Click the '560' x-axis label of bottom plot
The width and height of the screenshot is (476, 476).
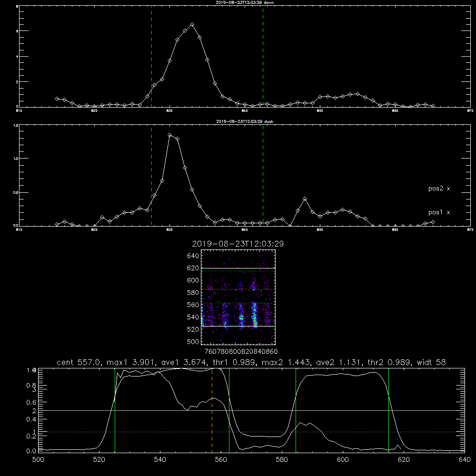(221, 460)
